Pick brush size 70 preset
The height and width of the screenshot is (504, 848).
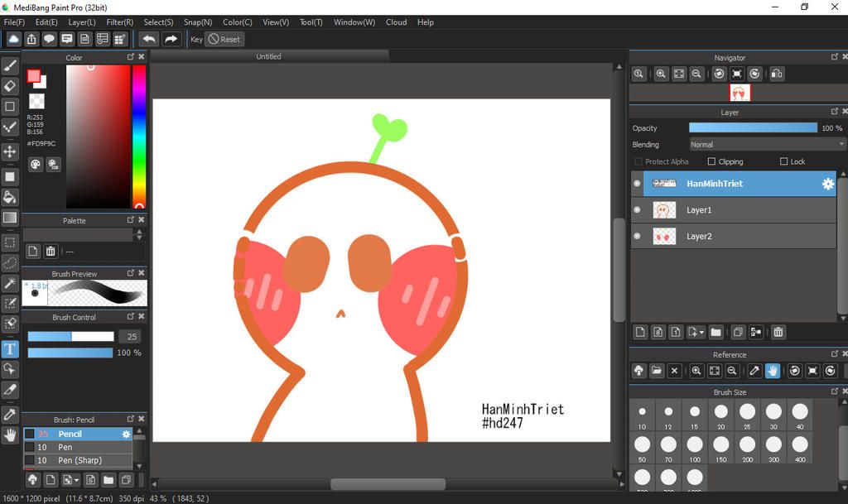coord(668,449)
